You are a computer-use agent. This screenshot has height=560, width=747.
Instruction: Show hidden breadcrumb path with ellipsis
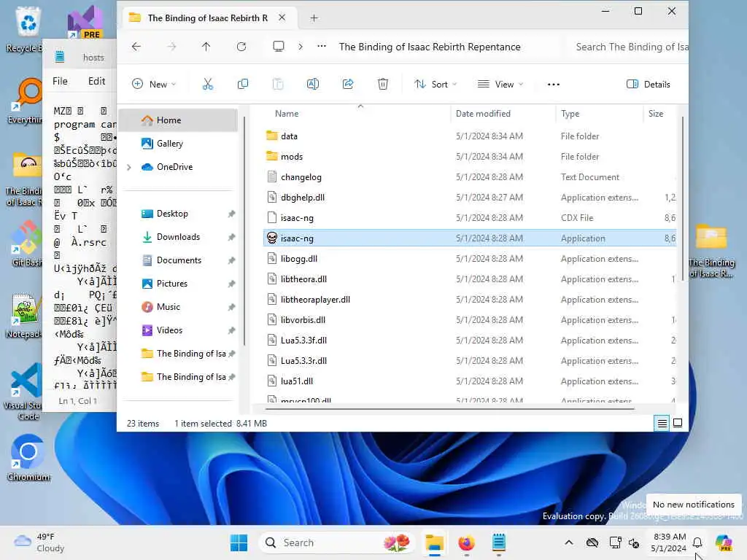(x=322, y=47)
